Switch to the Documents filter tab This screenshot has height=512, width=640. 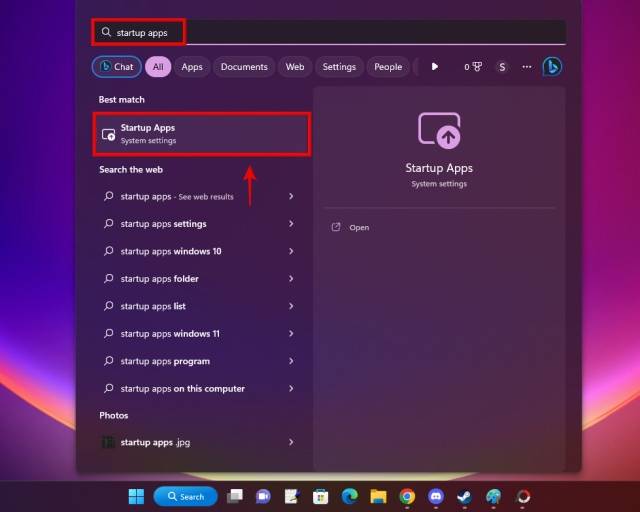[244, 67]
